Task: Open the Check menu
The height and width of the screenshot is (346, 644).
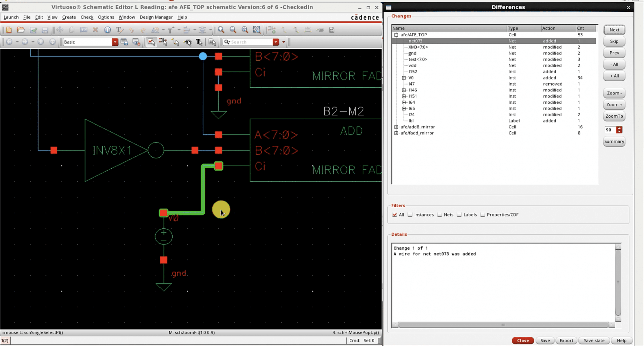Action: [87, 17]
